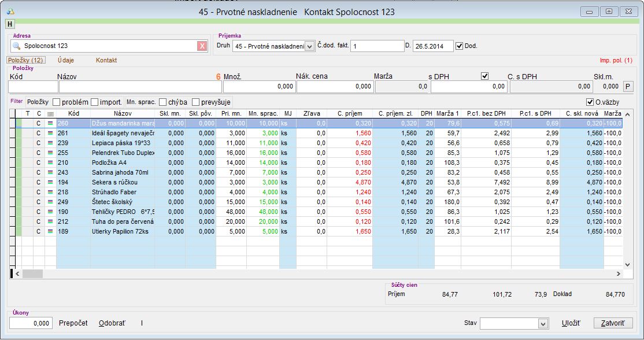
Task: Tick the prevyšuje filter checkbox
Action: 196,102
